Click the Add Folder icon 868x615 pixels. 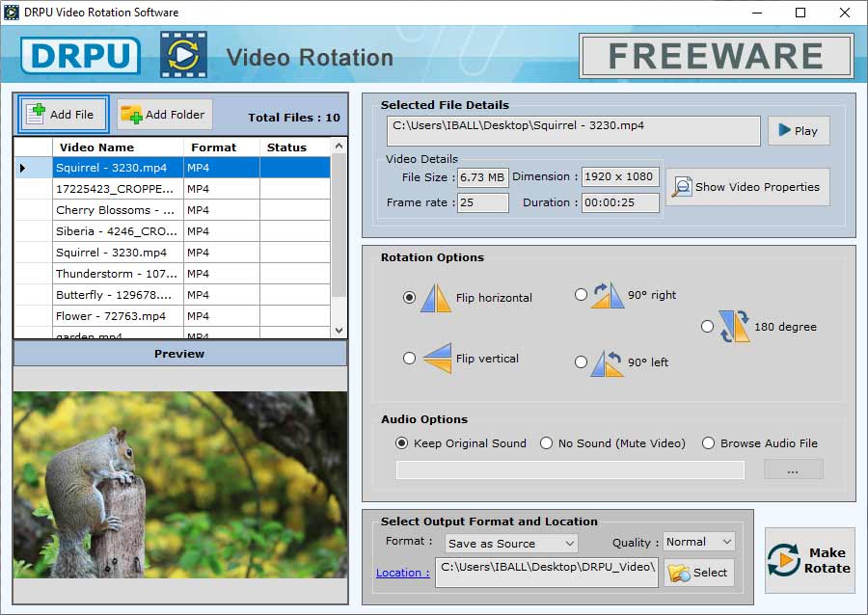tap(132, 114)
